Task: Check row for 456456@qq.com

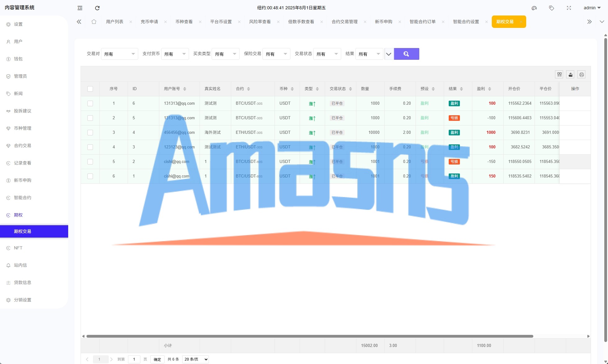Action: pos(90,133)
